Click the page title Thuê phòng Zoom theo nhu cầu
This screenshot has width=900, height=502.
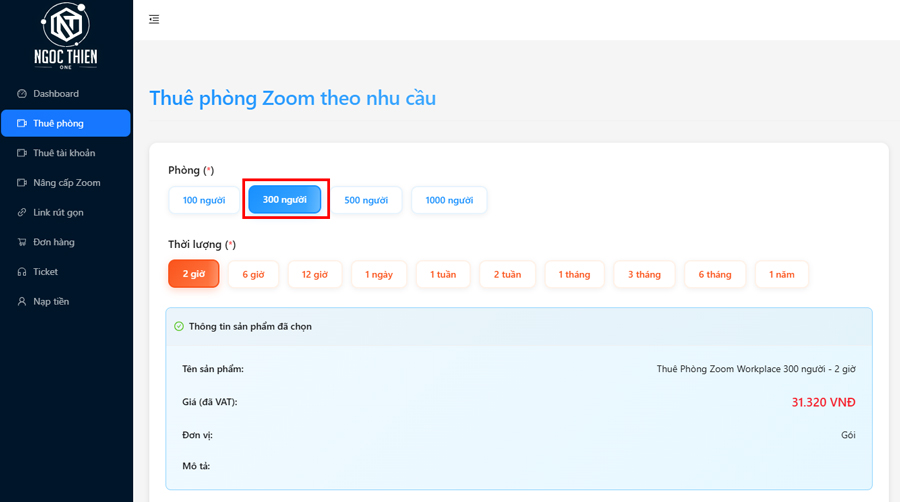[293, 98]
